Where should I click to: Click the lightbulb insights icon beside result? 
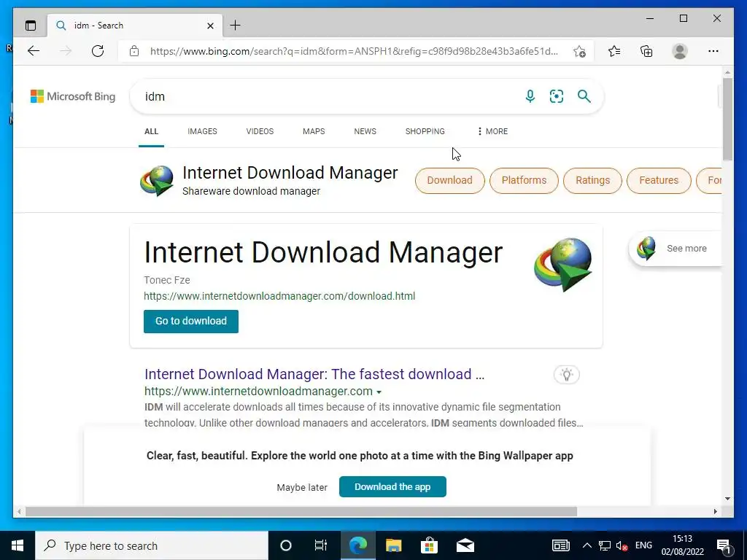[566, 374]
